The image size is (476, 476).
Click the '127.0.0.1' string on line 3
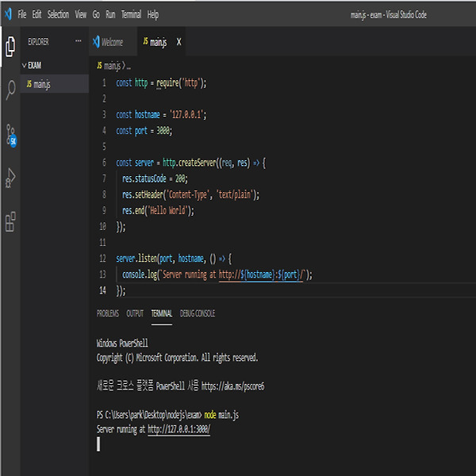click(186, 114)
